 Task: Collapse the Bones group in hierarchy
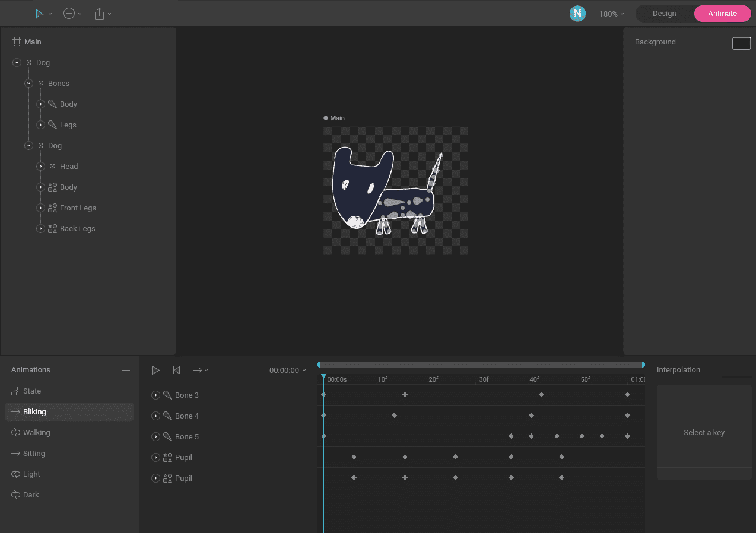[28, 84]
